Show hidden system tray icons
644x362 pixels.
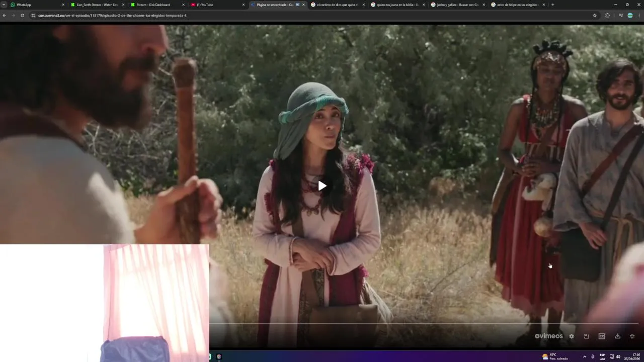[584, 356]
